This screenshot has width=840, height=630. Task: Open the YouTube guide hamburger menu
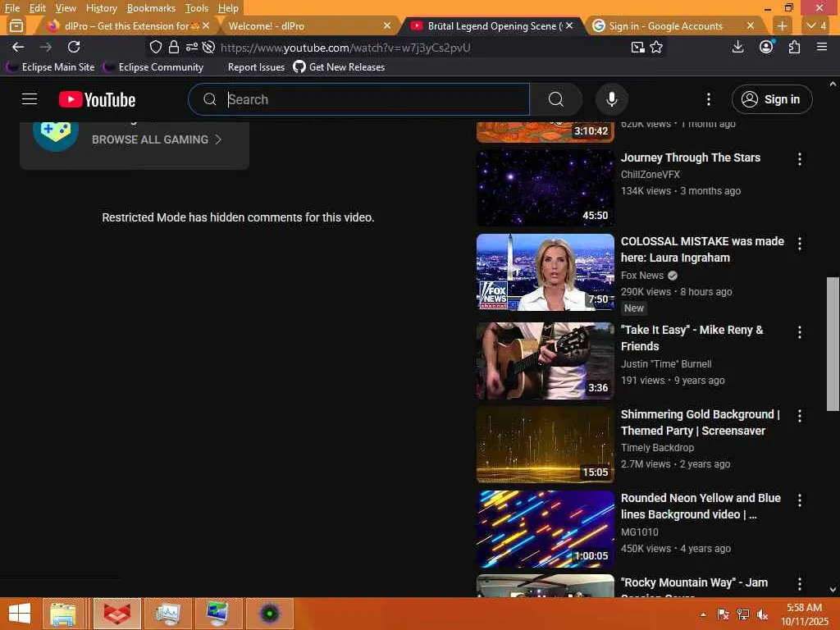[x=30, y=99]
